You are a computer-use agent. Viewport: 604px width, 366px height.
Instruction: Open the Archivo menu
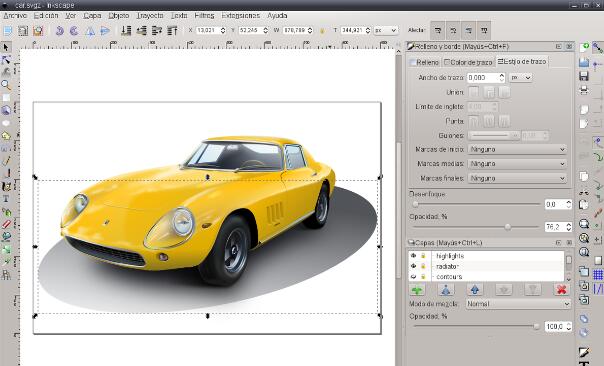[x=15, y=15]
